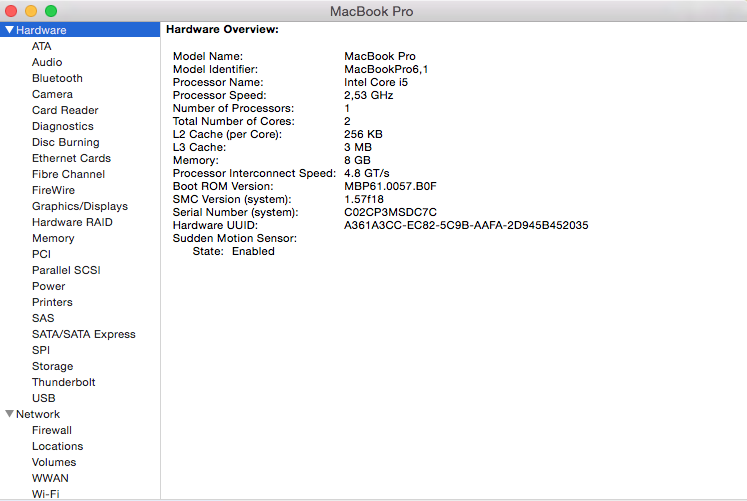747x501 pixels.
Task: Open the Diagnostics section
Action: point(63,126)
